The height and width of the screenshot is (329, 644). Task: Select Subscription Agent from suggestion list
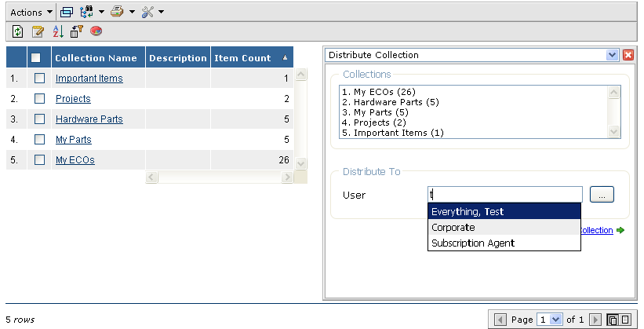(x=472, y=243)
